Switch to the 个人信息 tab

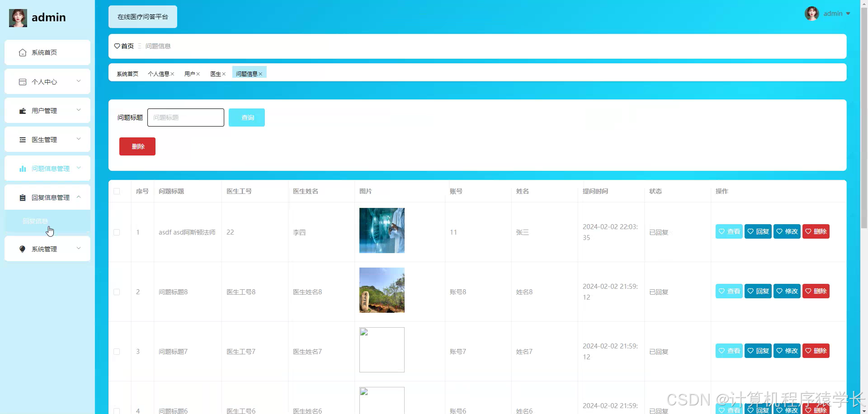(x=158, y=74)
